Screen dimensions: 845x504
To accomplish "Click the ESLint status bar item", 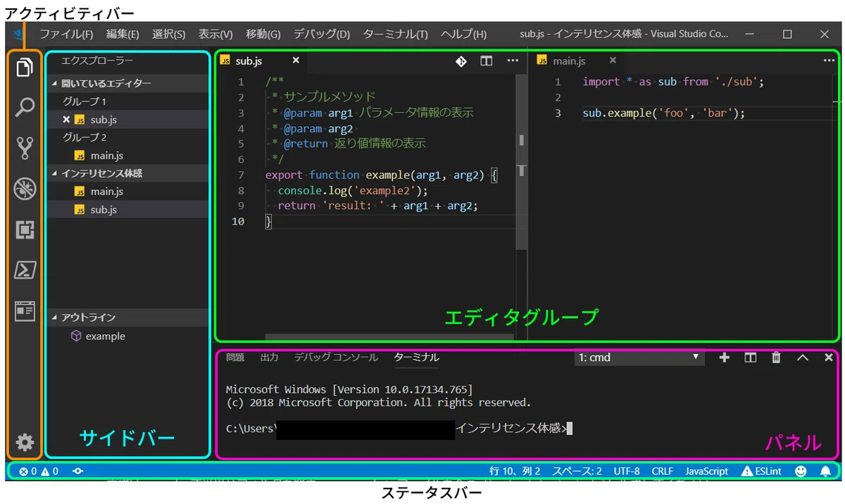I will (x=761, y=471).
